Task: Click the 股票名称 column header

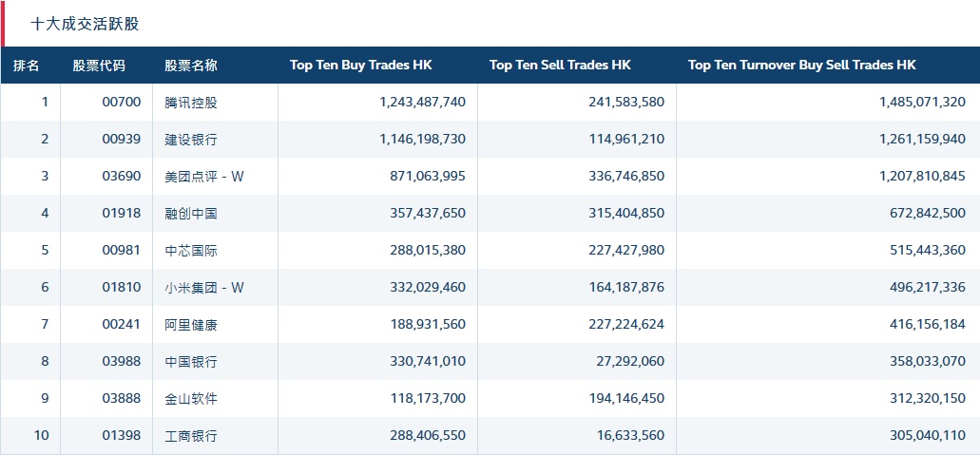Action: [x=191, y=66]
